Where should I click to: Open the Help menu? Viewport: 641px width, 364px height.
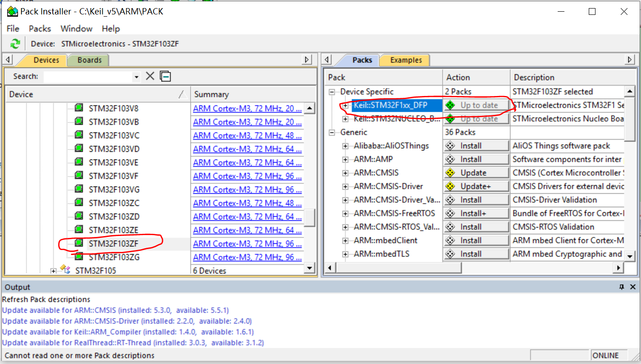(111, 28)
